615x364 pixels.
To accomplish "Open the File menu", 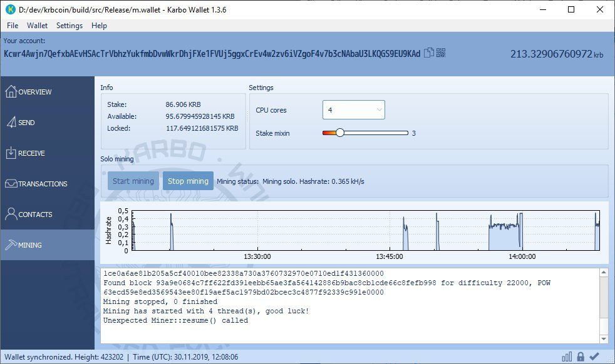I will click(x=13, y=26).
